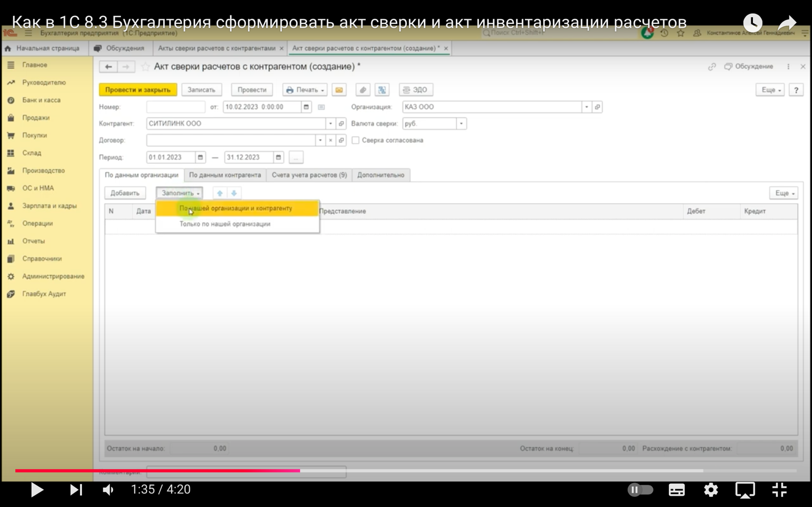Copy link to this document
Image resolution: width=812 pixels, height=507 pixels.
712,66
